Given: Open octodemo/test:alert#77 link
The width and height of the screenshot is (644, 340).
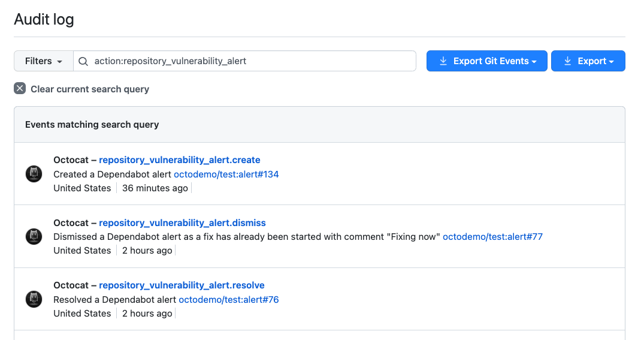Looking at the screenshot, I should tap(492, 237).
